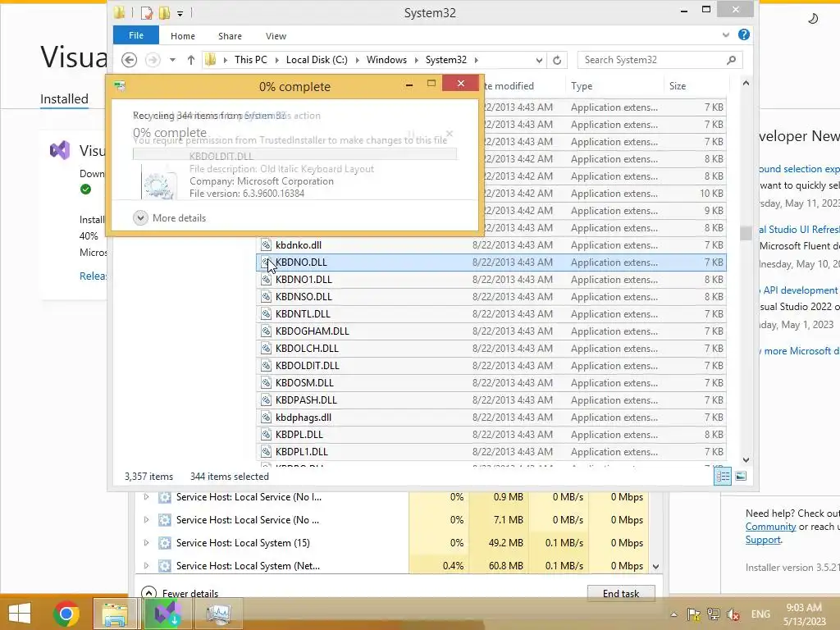Click the file list scroll up arrow
This screenshot has height=630, width=840.
[746, 84]
